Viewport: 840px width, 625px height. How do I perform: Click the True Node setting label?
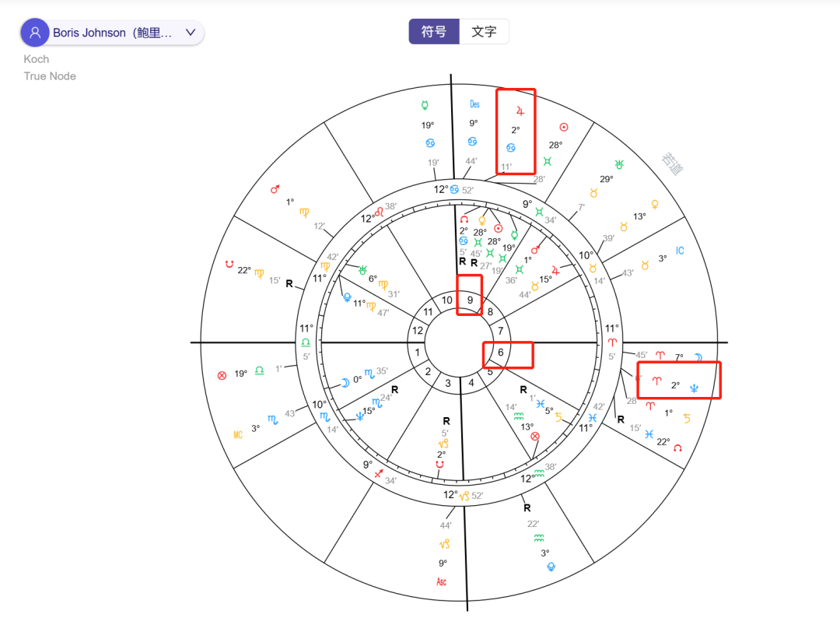tap(49, 75)
